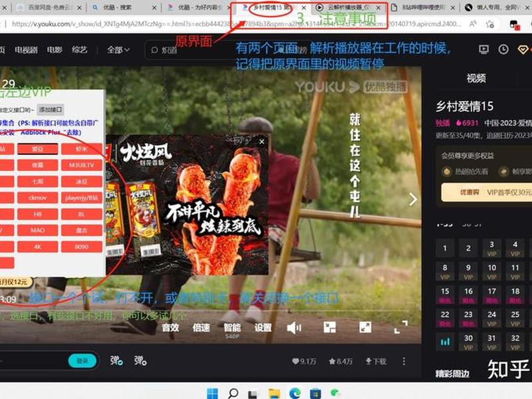Image resolution: width=532 pixels, height=399 pixels.
Task: Like the video with 9.1万 heart
Action: (304, 362)
